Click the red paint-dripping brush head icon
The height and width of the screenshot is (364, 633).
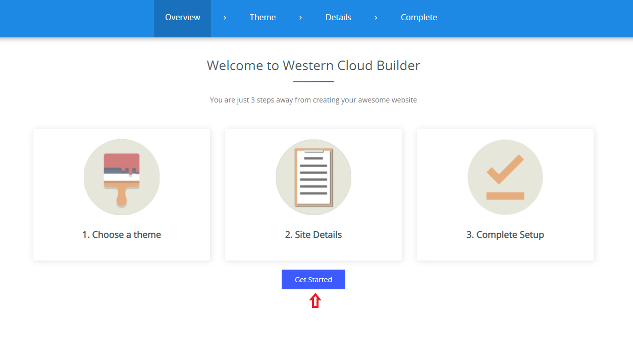coord(122,164)
